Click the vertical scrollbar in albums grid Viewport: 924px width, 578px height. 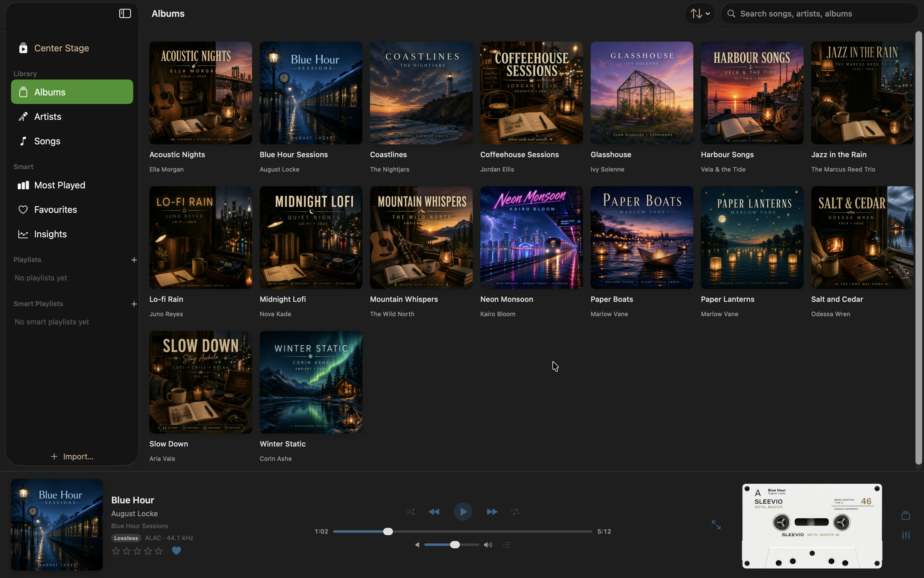point(919,248)
